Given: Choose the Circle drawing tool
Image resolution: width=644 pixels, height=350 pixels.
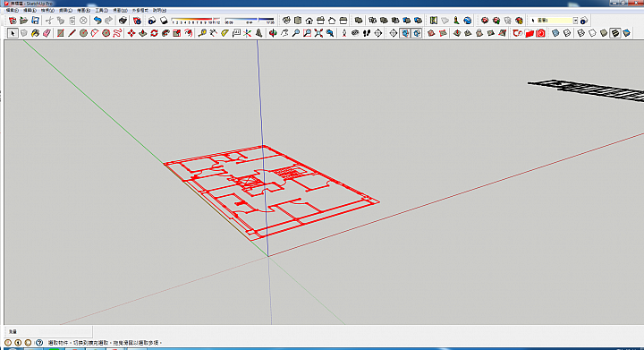Looking at the screenshot, I should tap(83, 33).
